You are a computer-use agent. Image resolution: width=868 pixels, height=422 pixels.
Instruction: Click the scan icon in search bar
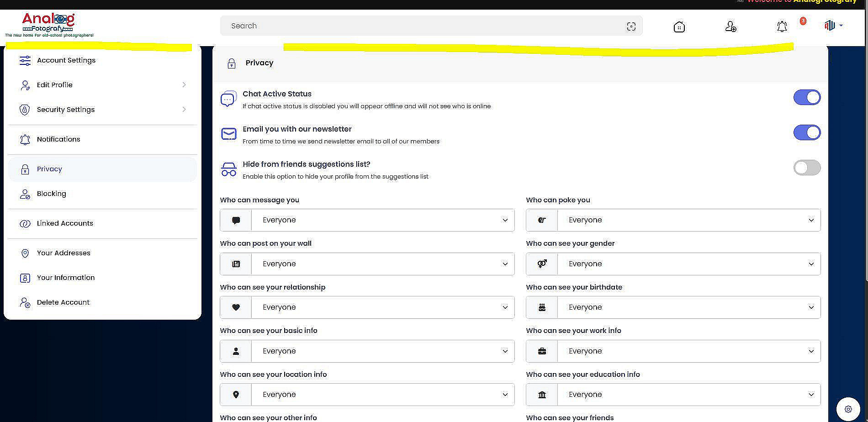(x=631, y=26)
